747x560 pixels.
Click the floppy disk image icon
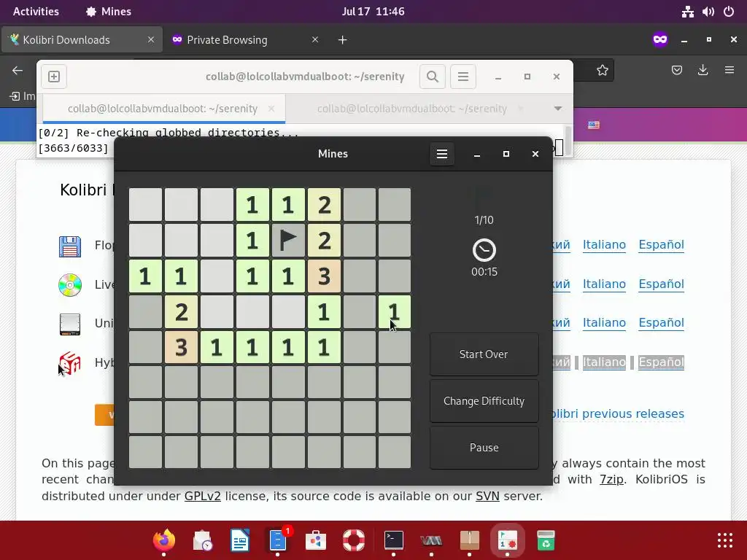[x=70, y=246]
